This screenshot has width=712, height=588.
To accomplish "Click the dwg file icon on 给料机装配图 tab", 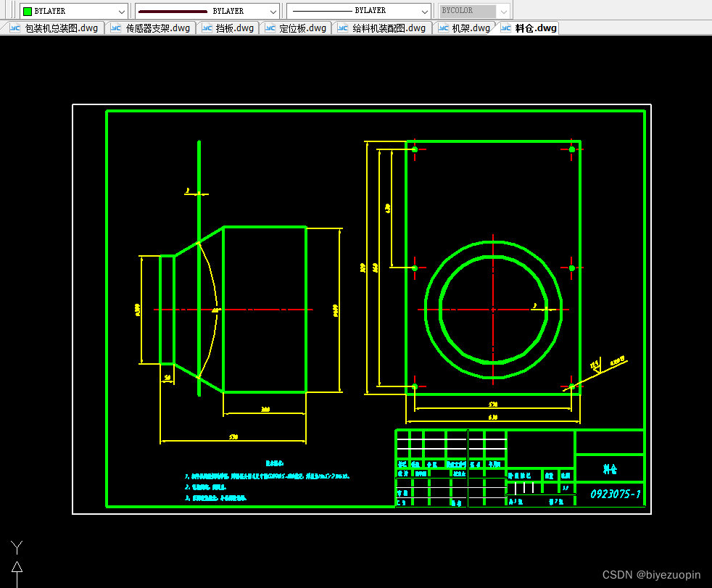I will point(343,28).
